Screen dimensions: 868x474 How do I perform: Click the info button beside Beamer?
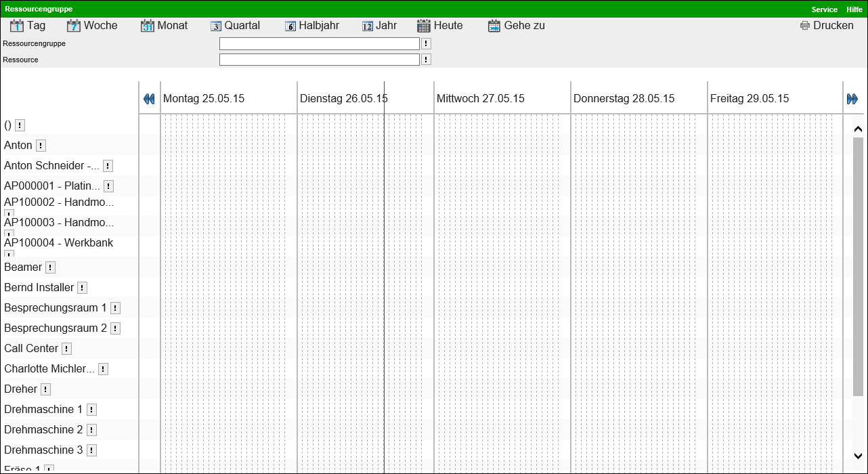[50, 267]
